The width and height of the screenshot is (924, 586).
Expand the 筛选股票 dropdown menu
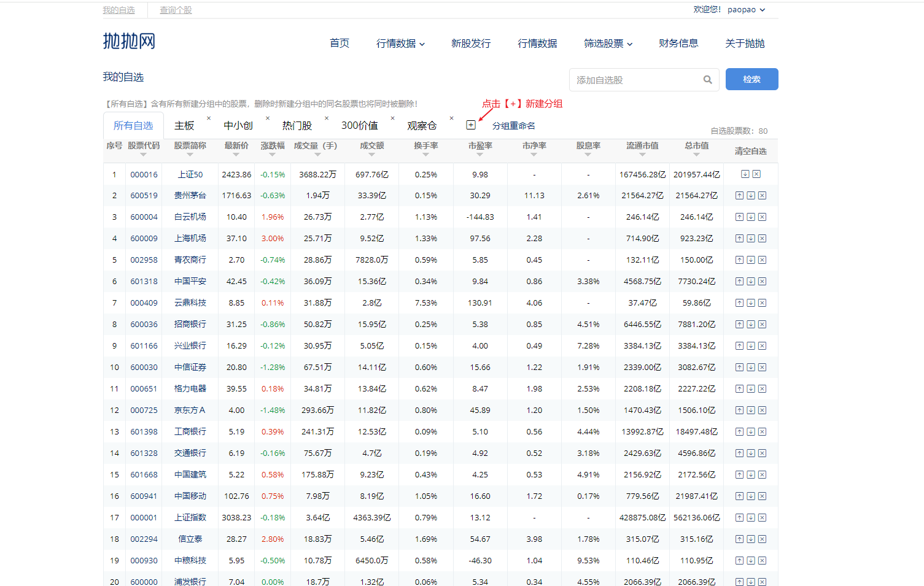point(630,44)
